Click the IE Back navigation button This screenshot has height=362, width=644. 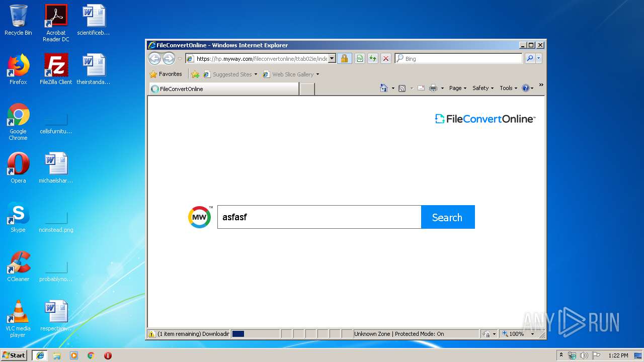[x=154, y=58]
